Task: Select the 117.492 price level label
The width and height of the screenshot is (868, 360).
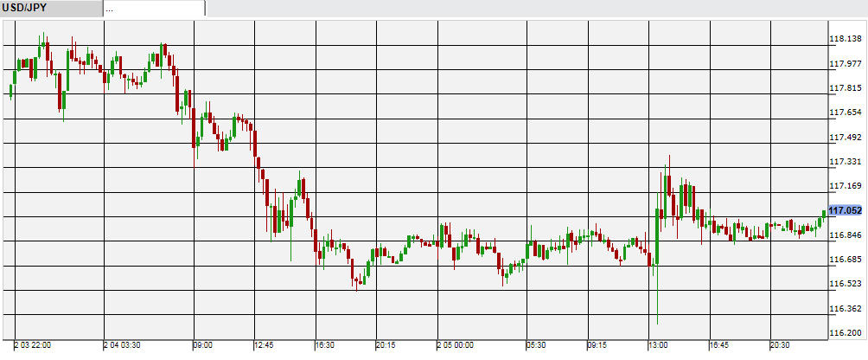Action: [845, 137]
